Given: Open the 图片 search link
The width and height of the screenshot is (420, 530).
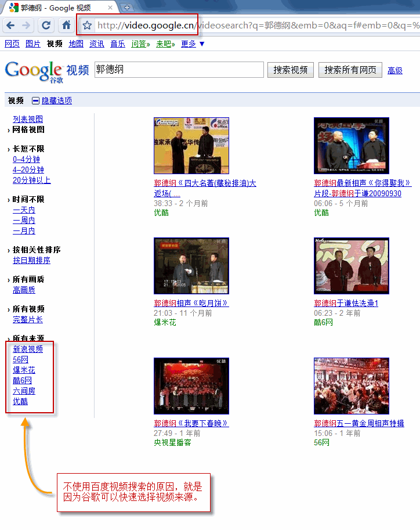Looking at the screenshot, I should click(x=32, y=44).
